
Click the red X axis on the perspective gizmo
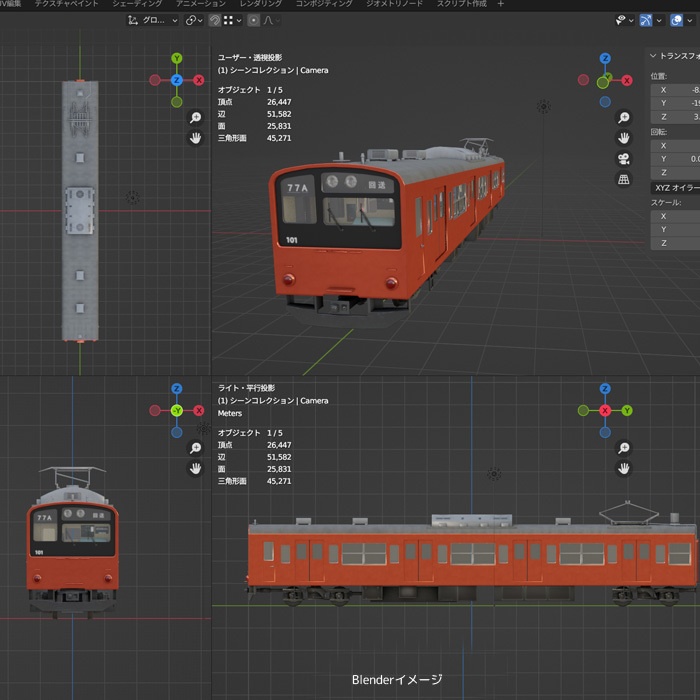point(627,80)
